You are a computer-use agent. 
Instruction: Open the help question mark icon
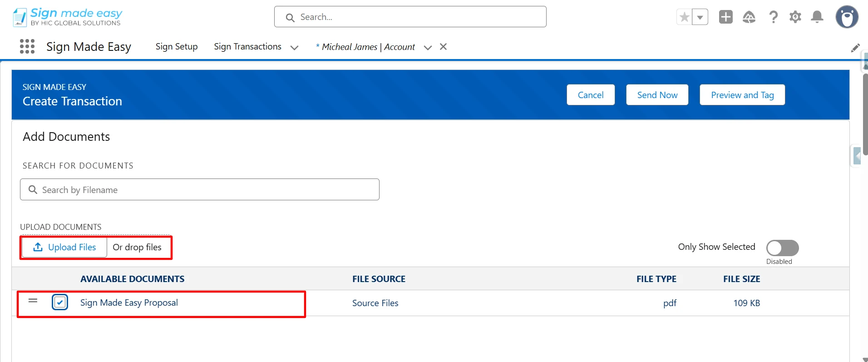coord(773,17)
